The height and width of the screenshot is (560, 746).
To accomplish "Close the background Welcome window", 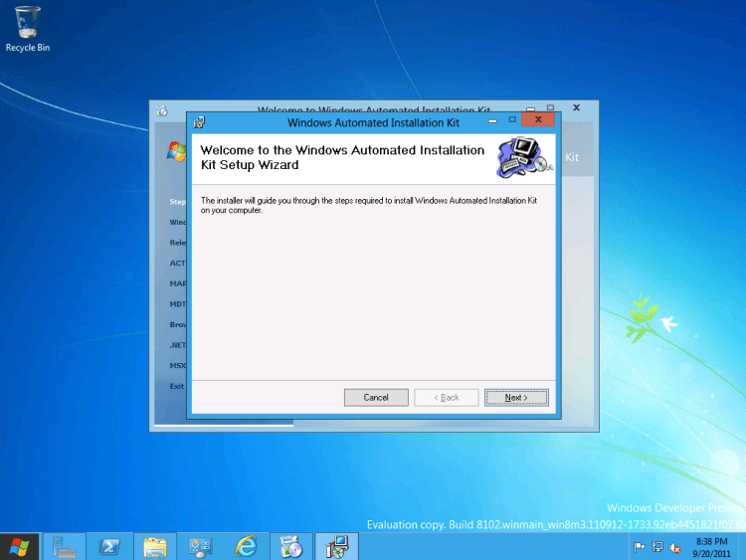I will [x=576, y=106].
